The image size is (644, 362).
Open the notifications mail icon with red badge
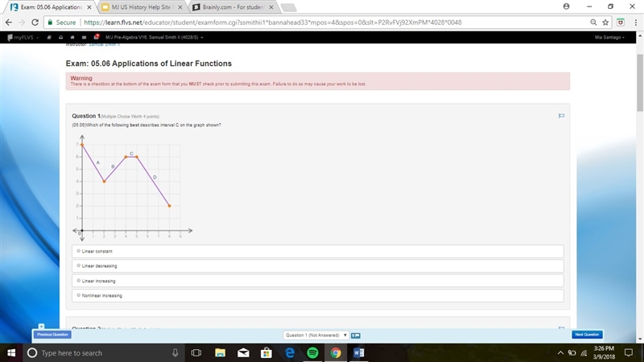pyautogui.click(x=96, y=37)
